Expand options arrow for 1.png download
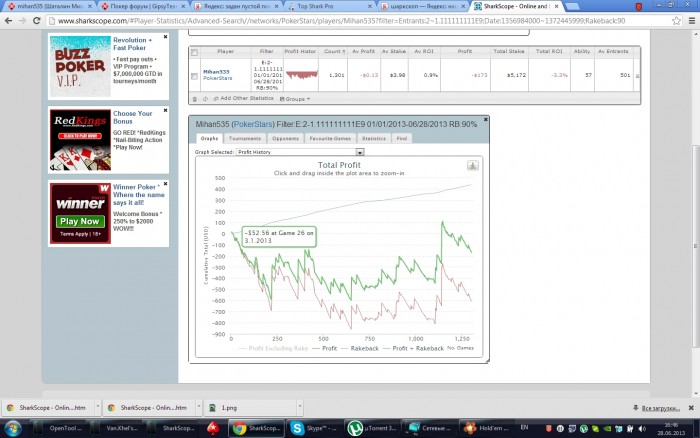Image resolution: width=700 pixels, height=438 pixels. coord(300,407)
